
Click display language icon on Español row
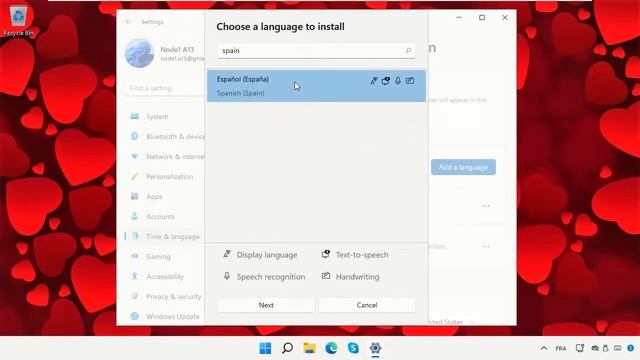pos(373,81)
